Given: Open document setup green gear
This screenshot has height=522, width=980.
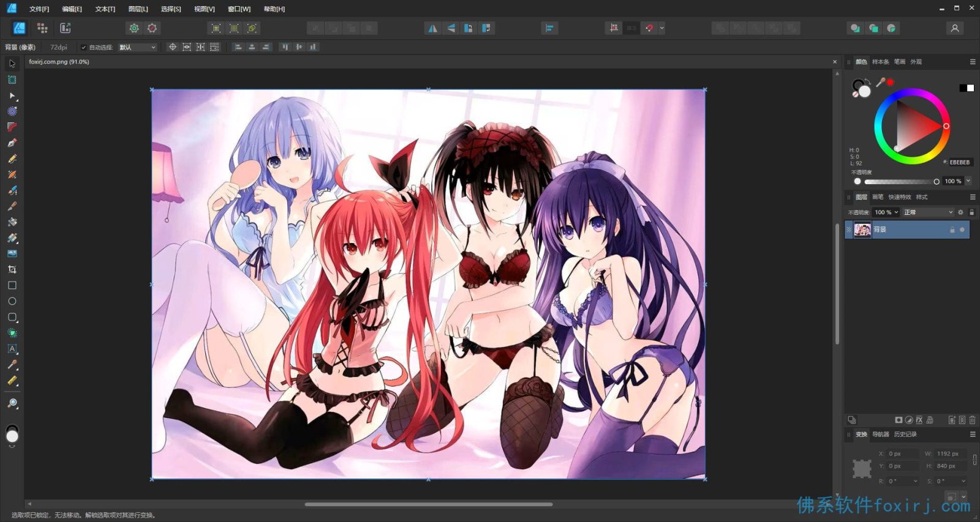Looking at the screenshot, I should [x=134, y=28].
